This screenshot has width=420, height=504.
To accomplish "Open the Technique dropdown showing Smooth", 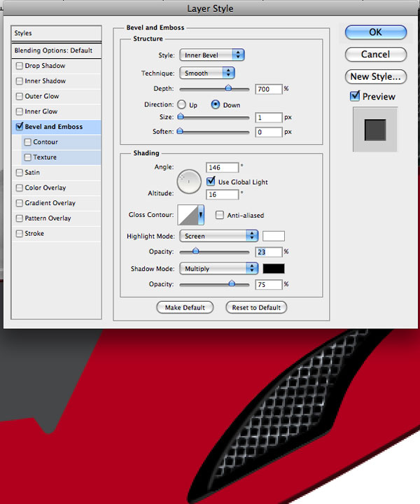I will click(x=207, y=73).
